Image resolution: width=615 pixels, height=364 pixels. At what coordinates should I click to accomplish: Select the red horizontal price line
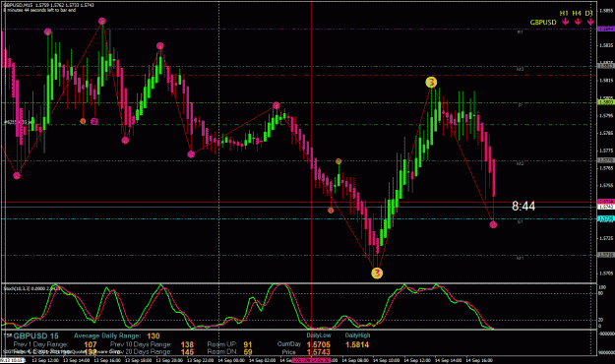298,202
